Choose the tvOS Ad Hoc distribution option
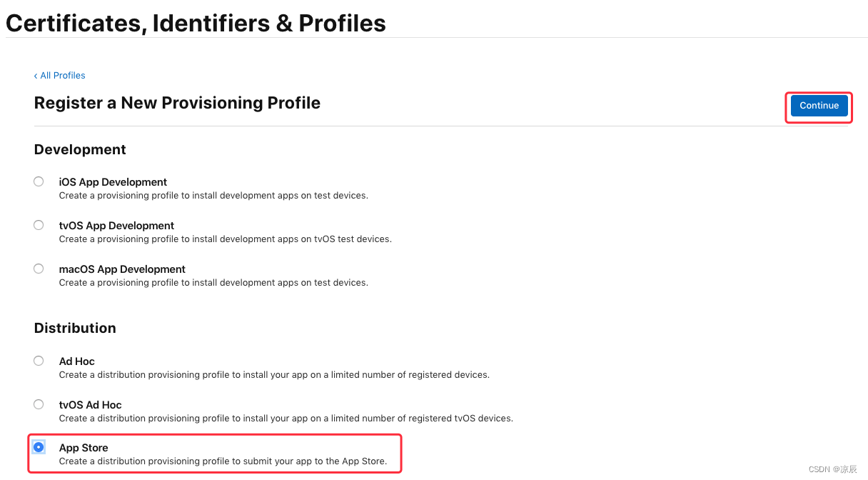This screenshot has width=868, height=480. pos(39,404)
